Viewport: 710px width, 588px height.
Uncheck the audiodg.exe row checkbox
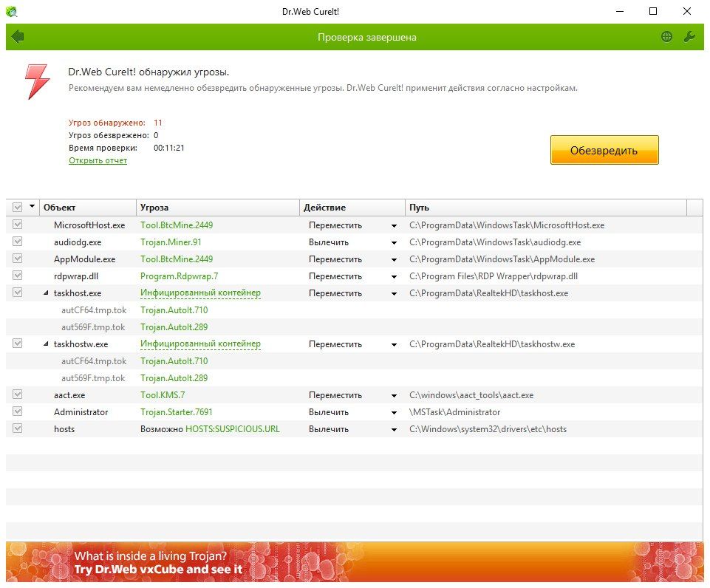click(17, 242)
